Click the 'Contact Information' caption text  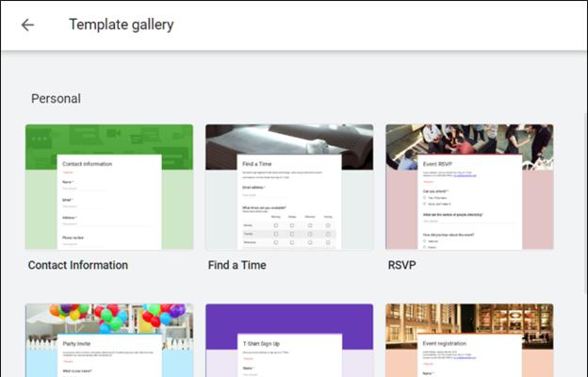tap(78, 265)
